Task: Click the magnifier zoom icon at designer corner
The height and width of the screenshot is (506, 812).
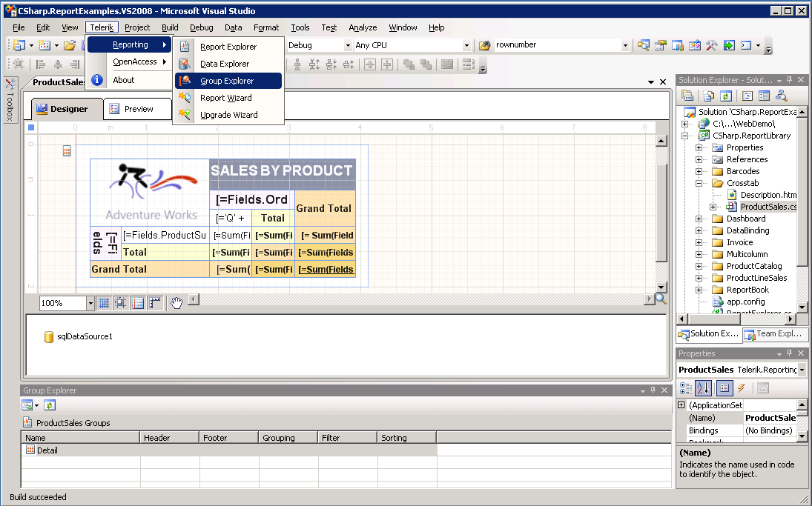Action: 661,299
